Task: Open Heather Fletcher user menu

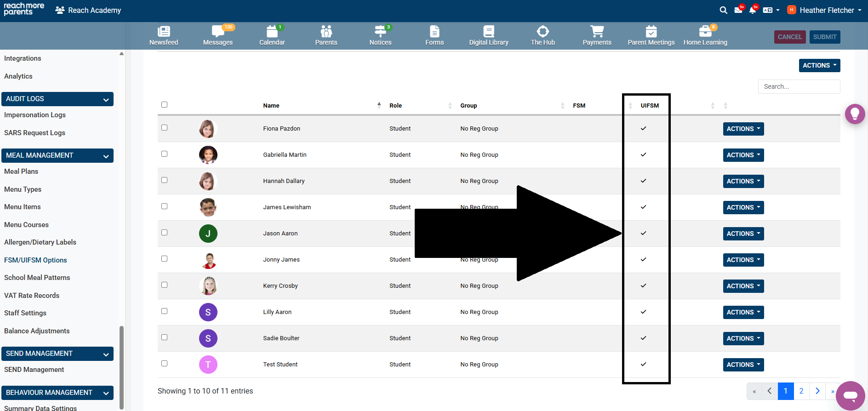Action: (x=826, y=10)
